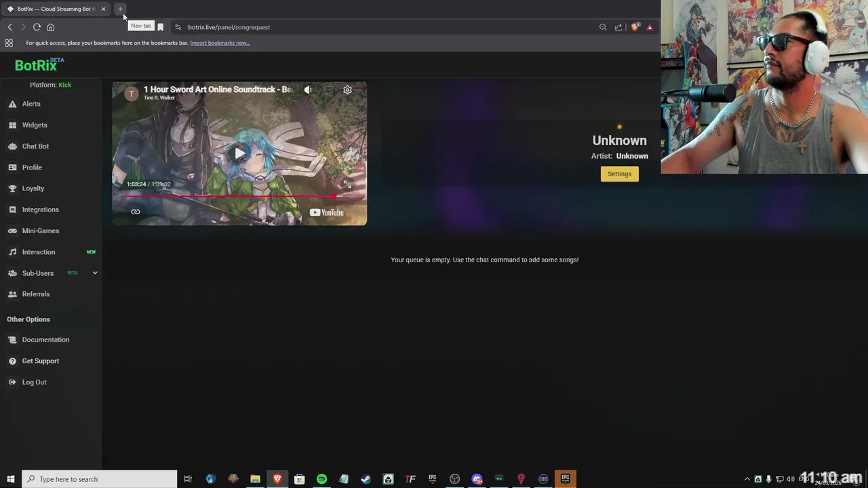The width and height of the screenshot is (868, 488).
Task: Click the Documentation book icon
Action: pos(12,340)
